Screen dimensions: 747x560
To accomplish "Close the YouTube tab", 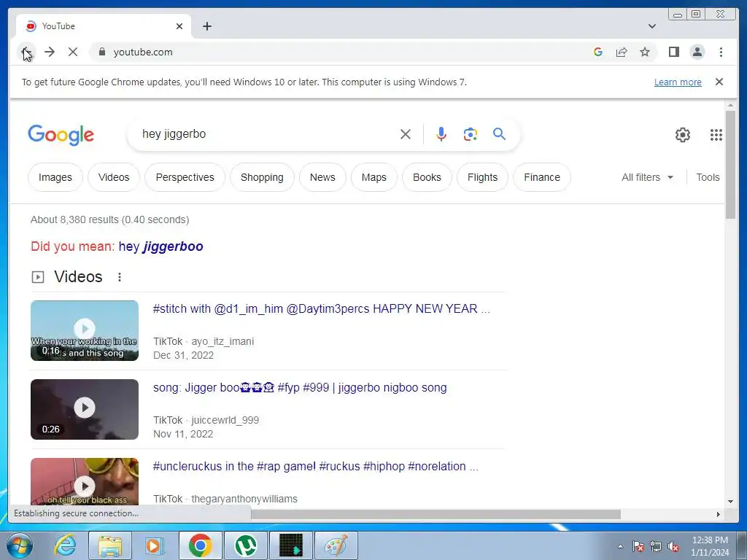I will [179, 26].
